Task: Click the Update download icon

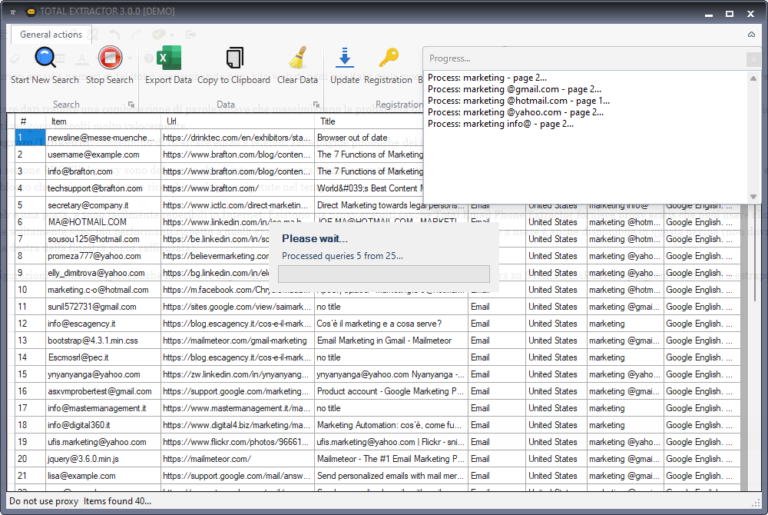Action: click(345, 58)
